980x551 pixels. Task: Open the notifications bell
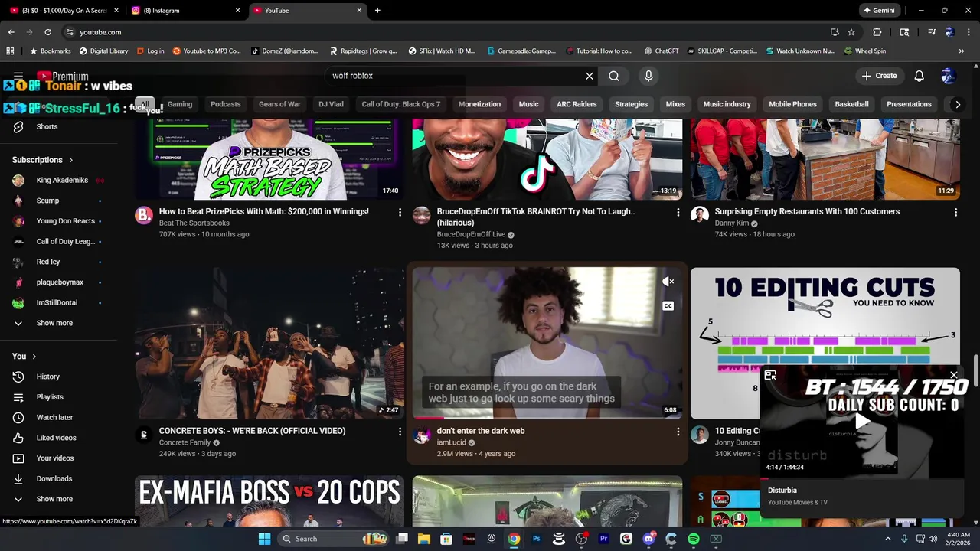pyautogui.click(x=920, y=76)
